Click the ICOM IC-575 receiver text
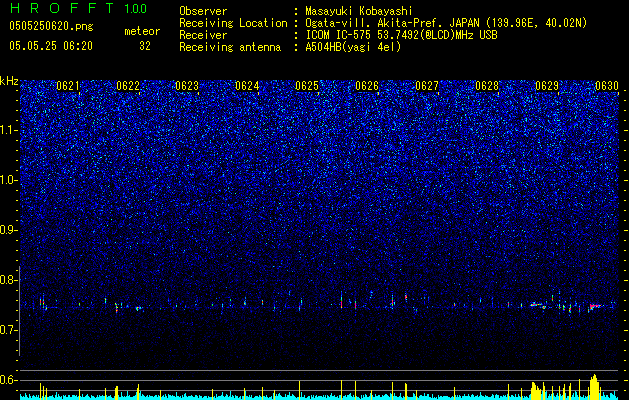Image resolution: width=629 pixels, height=400 pixels. [x=401, y=35]
